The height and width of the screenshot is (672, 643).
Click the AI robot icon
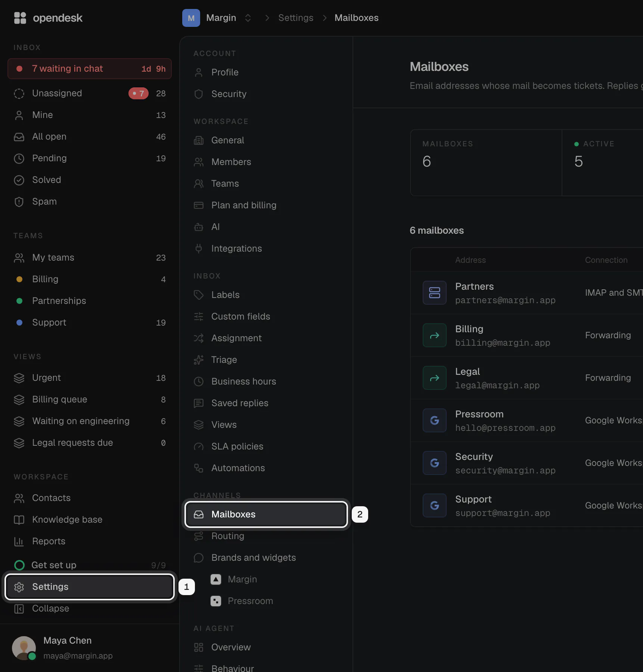point(199,227)
